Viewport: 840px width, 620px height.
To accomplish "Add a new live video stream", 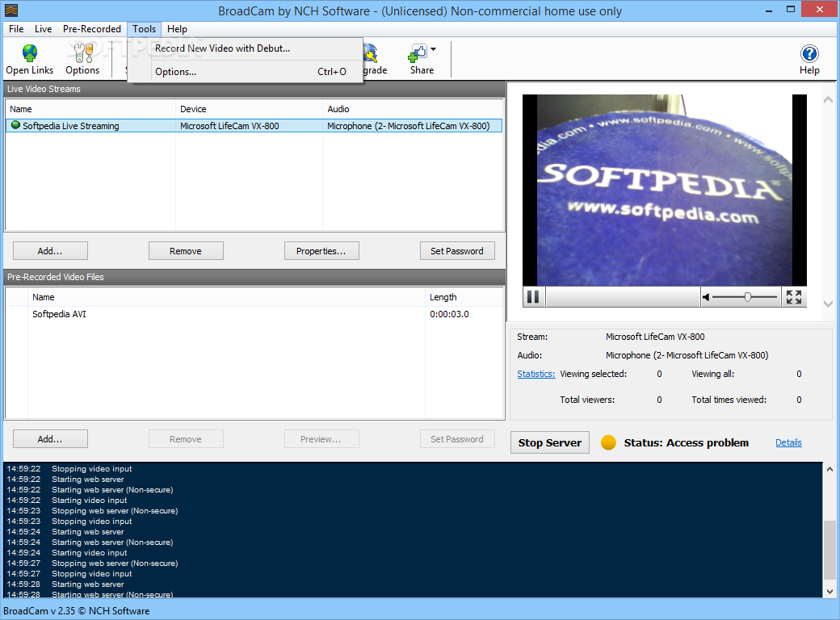I will [50, 251].
